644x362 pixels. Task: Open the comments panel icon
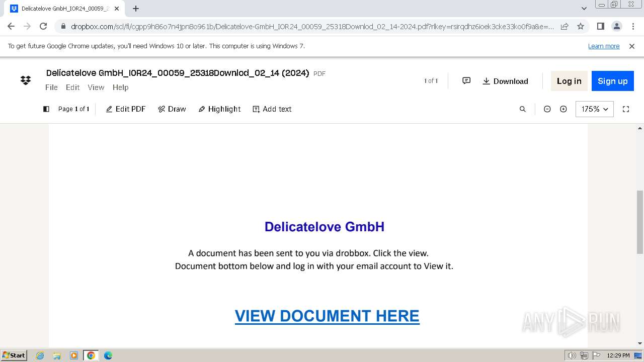pos(466,81)
